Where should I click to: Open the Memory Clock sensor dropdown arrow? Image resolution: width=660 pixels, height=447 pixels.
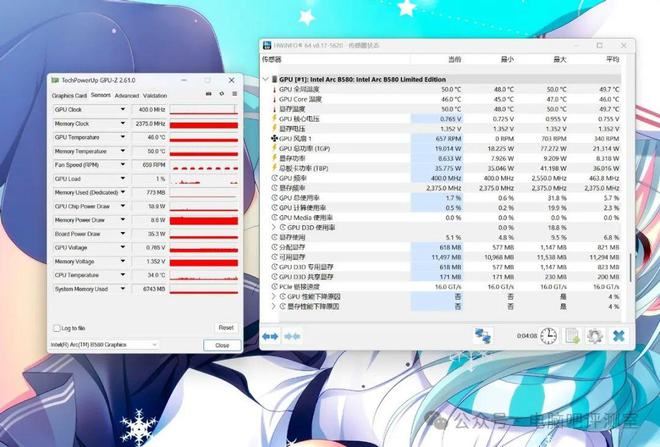pyautogui.click(x=123, y=123)
